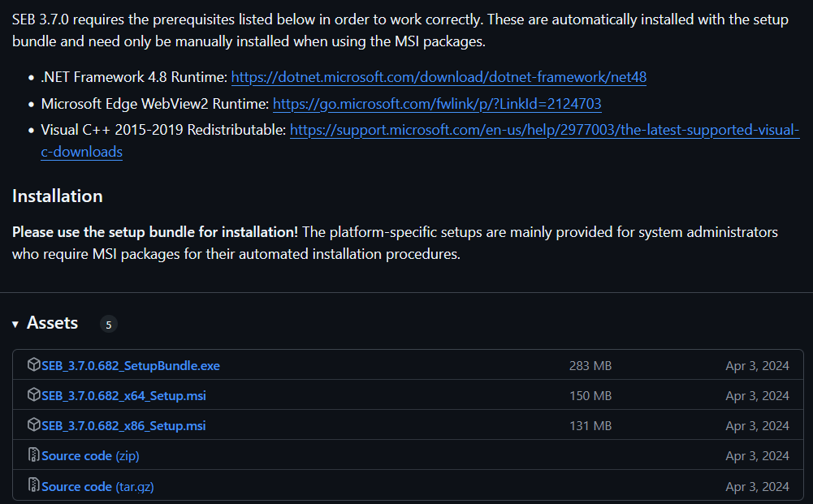Click the Apr 3, 2024 date on Source code (tar.gz) row
This screenshot has width=813, height=504.
(758, 487)
